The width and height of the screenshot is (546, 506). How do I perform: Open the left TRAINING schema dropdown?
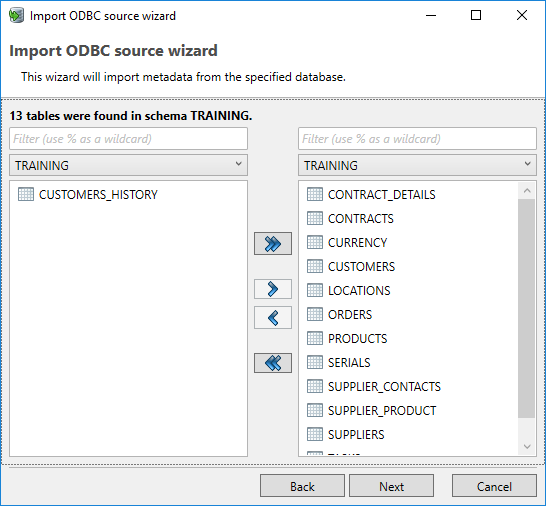128,165
